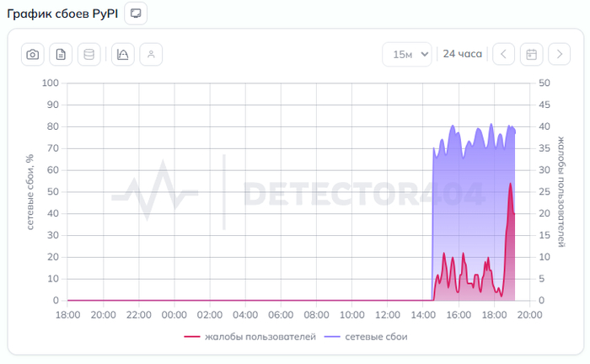
Task: Click the user person icon
Action: click(151, 55)
